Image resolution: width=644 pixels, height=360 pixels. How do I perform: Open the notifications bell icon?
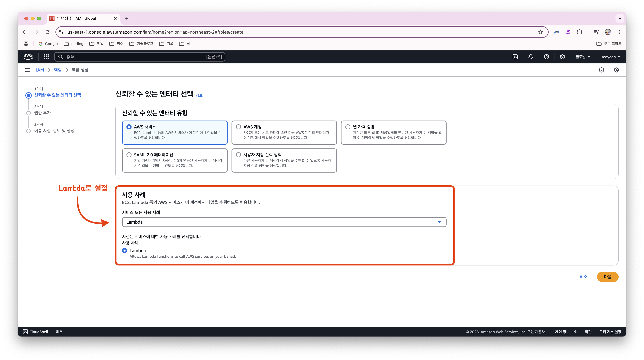531,57
